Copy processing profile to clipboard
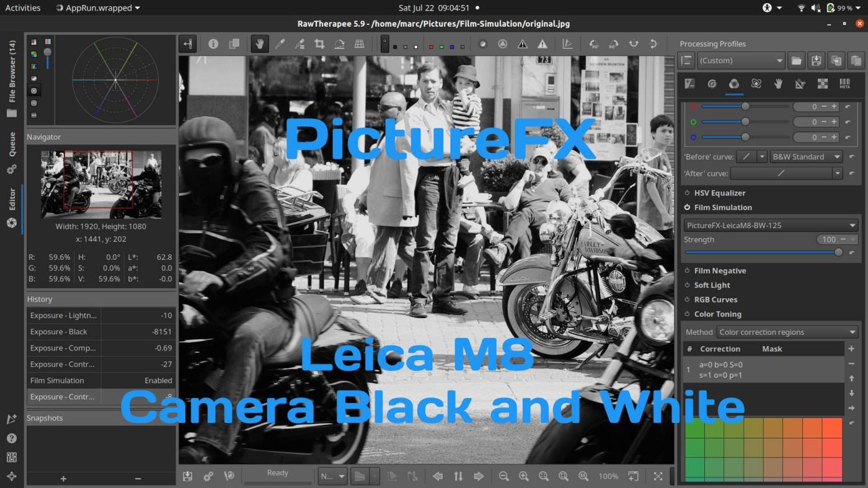868x488 pixels. click(x=836, y=61)
